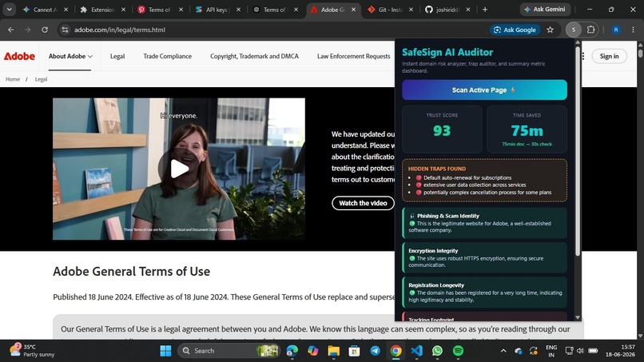Open WhatsApp from the taskbar
The image size is (644, 362).
pyautogui.click(x=437, y=351)
